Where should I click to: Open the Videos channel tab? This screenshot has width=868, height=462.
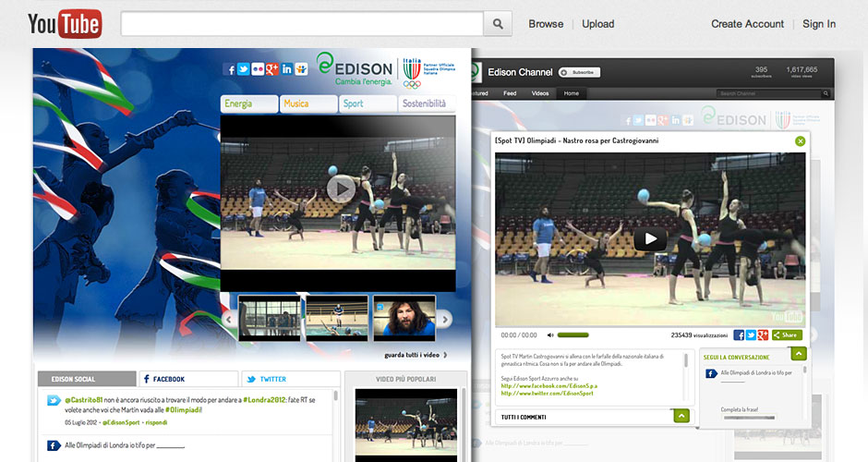point(540,93)
